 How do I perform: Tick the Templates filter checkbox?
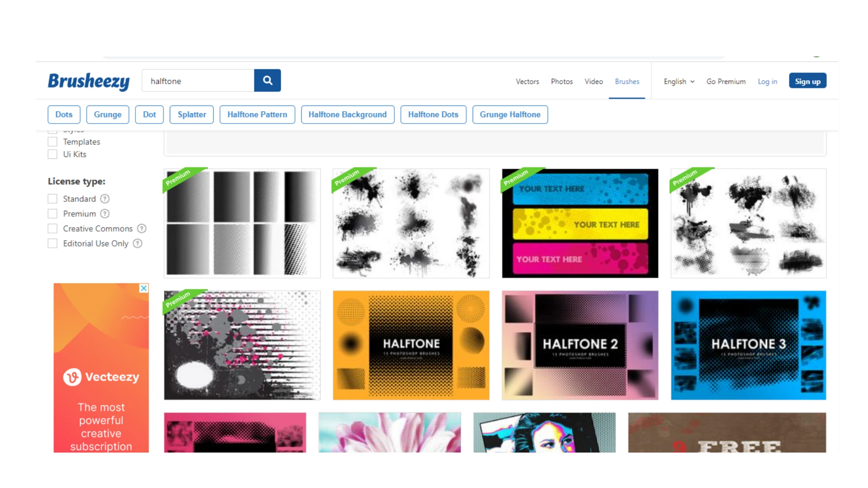[x=53, y=142]
